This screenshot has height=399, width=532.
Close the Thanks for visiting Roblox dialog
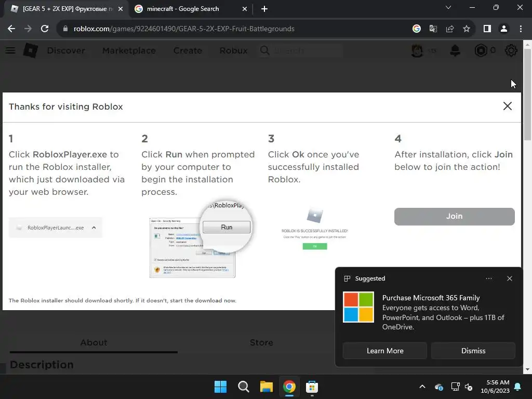(x=507, y=106)
